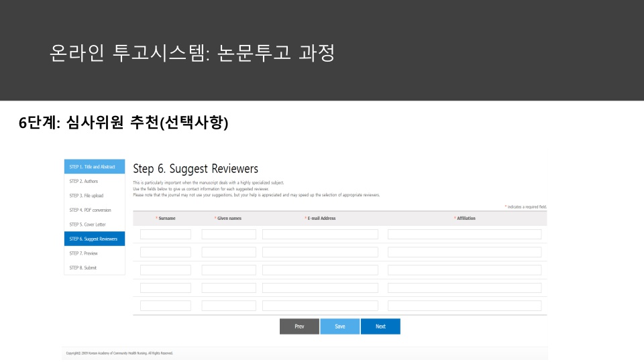Focus first row Surname field
This screenshot has width=644, height=362.
pyautogui.click(x=166, y=235)
